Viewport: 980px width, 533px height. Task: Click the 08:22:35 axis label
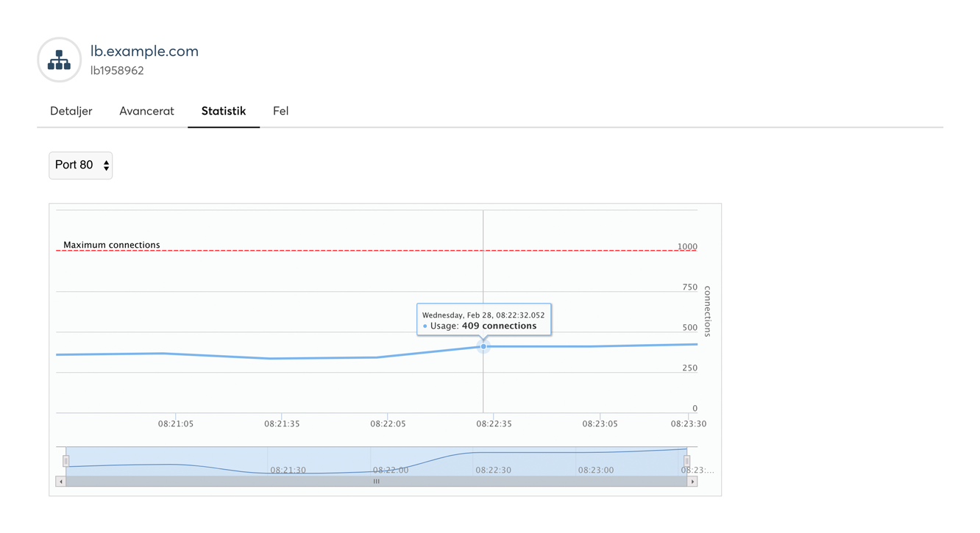(x=494, y=423)
